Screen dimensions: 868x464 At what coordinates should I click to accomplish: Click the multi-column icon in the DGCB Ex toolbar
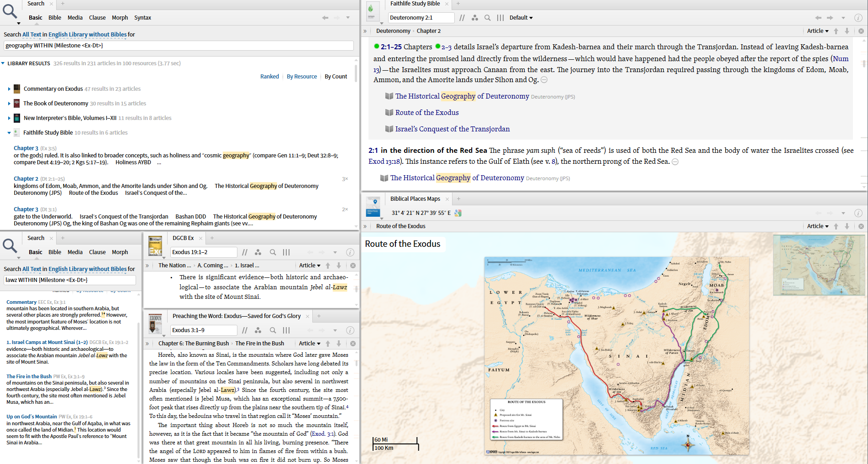286,252
